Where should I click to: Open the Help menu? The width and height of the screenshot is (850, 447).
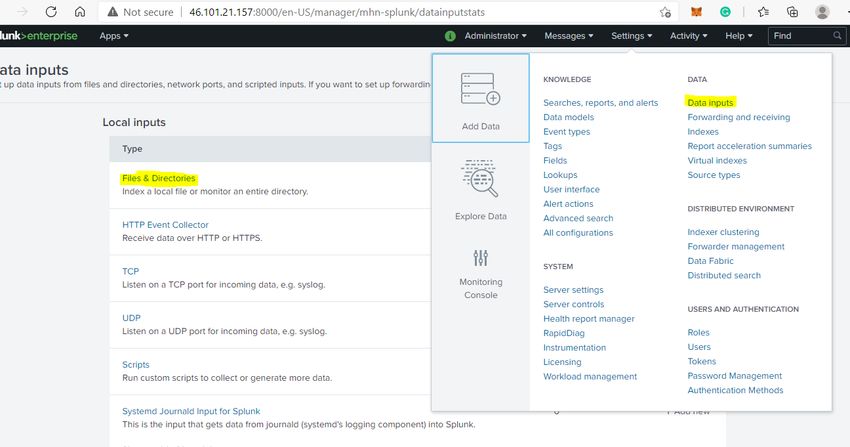point(740,36)
